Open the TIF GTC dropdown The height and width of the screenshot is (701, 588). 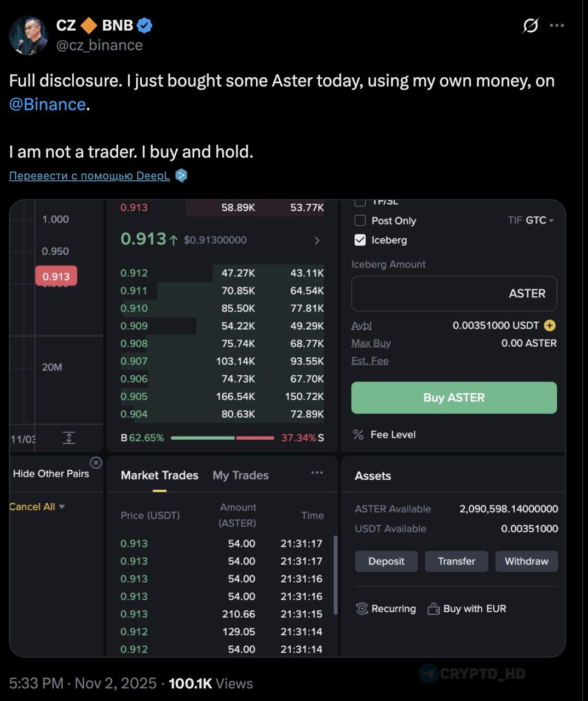(539, 220)
